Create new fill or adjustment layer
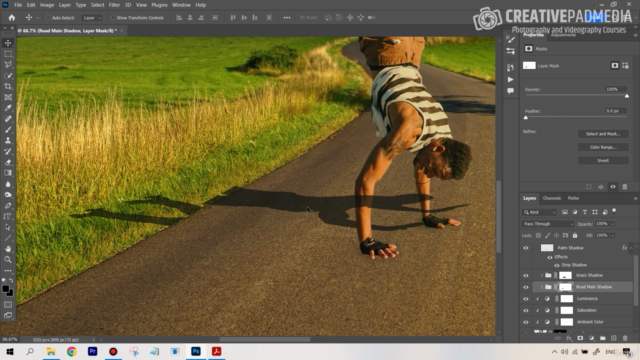640x360 pixels. click(591, 338)
